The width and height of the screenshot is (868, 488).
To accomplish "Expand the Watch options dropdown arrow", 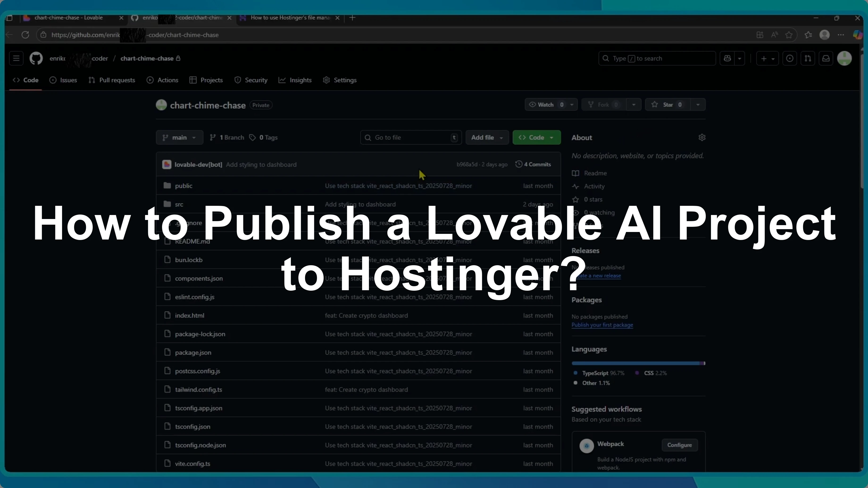I will click(572, 105).
